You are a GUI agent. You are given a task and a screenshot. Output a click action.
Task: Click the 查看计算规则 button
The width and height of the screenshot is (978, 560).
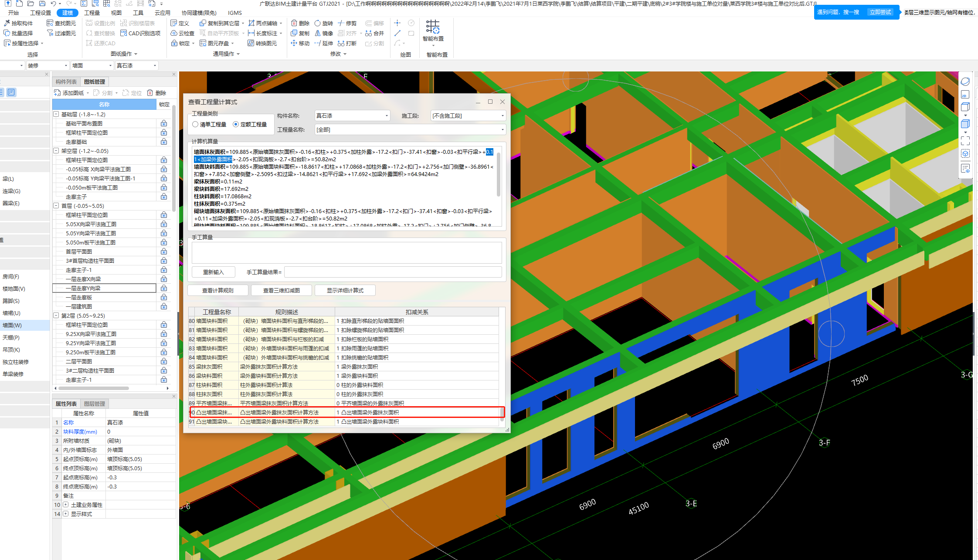tap(218, 290)
